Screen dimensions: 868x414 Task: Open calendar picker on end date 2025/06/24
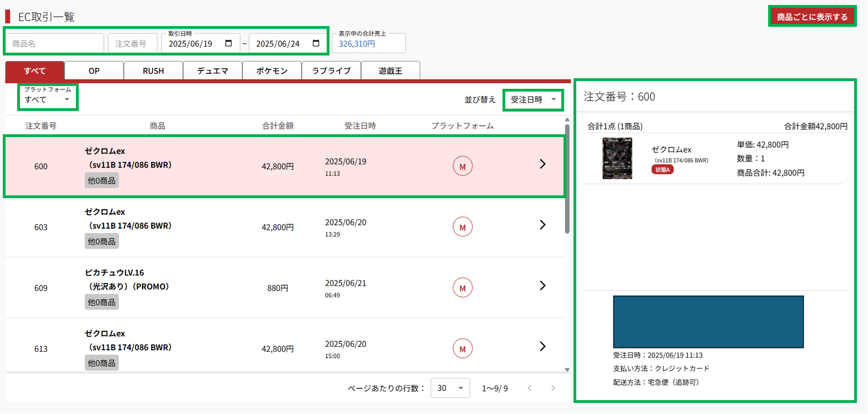tap(316, 44)
